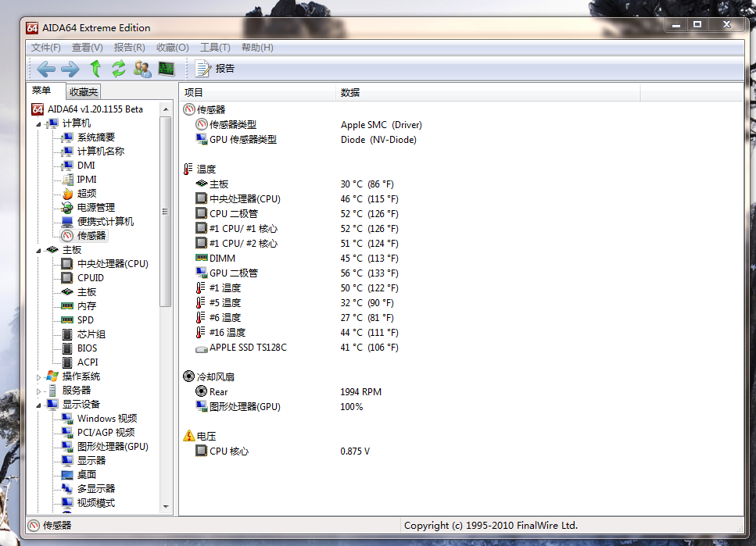Viewport: 756px width, 546px height.
Task: Click the 电压 warning triangle icon
Action: 189,436
